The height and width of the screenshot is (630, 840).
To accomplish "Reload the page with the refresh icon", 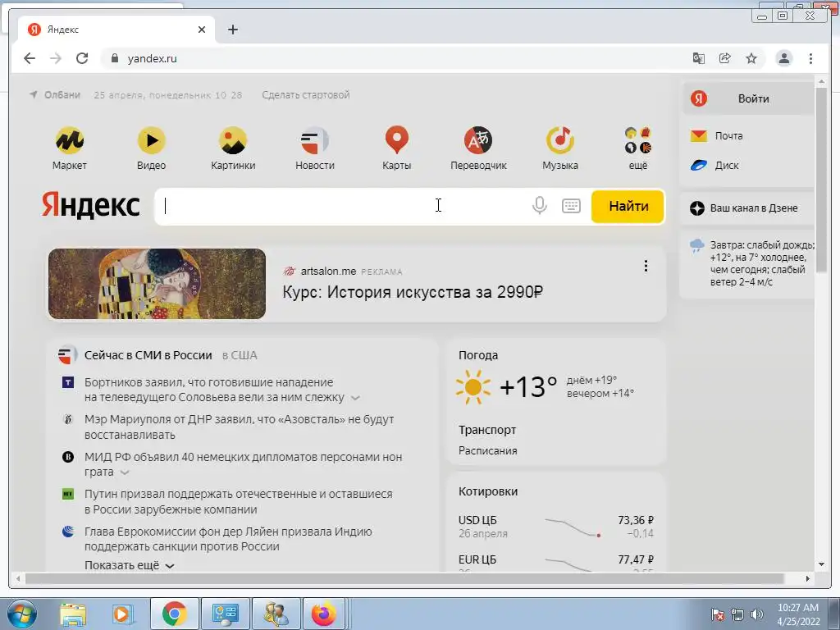I will (82, 58).
